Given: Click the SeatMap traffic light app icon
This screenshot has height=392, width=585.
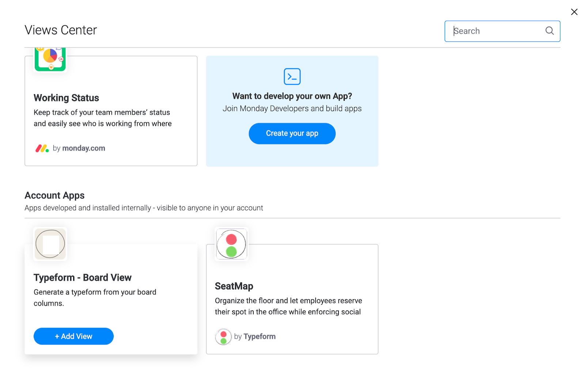Looking at the screenshot, I should click(x=231, y=244).
